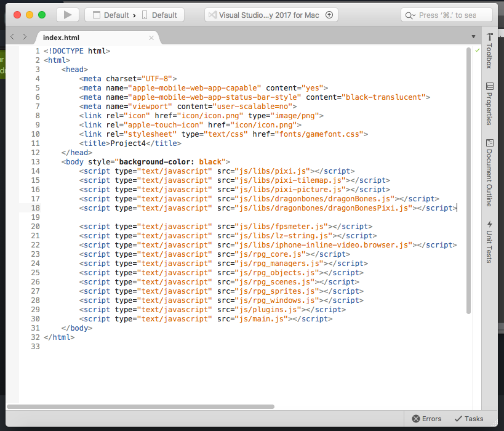
Task: Open the Toolbox side panel
Action: (489, 51)
